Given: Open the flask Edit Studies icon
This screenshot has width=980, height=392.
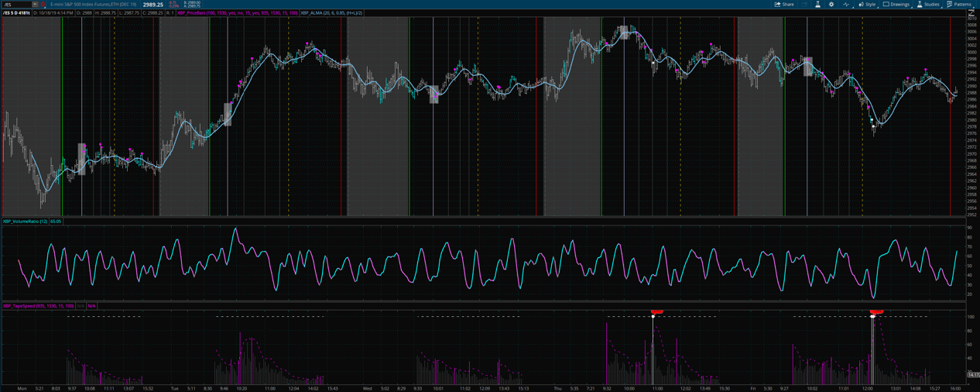Looking at the screenshot, I should tap(817, 5).
